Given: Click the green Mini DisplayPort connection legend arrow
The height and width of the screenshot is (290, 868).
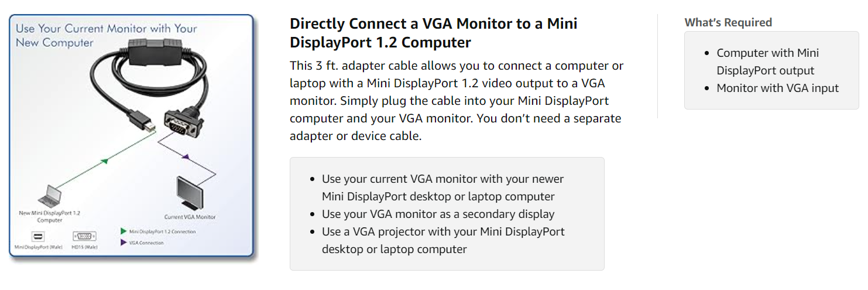Looking at the screenshot, I should coord(123,231).
